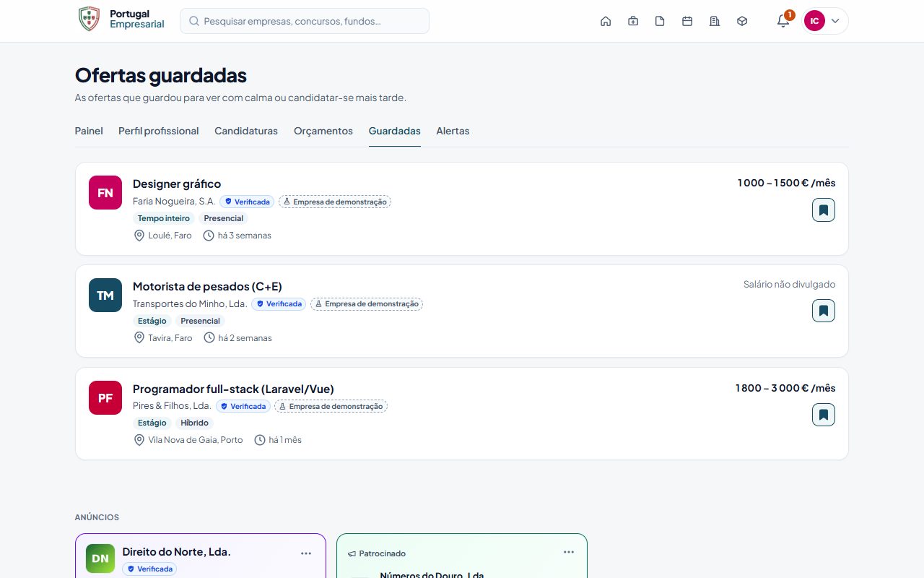Open options menu on Direito do Norte ad
This screenshot has height=578, width=924.
click(x=306, y=553)
